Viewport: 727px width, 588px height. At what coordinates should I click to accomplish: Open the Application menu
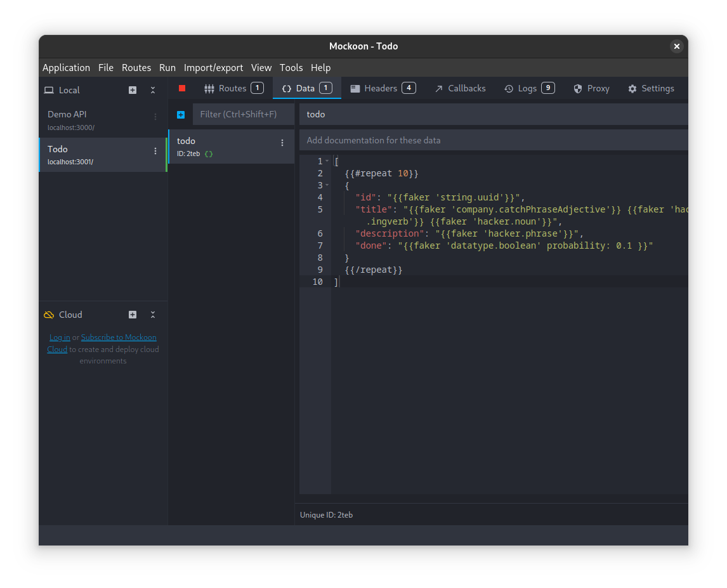click(67, 68)
